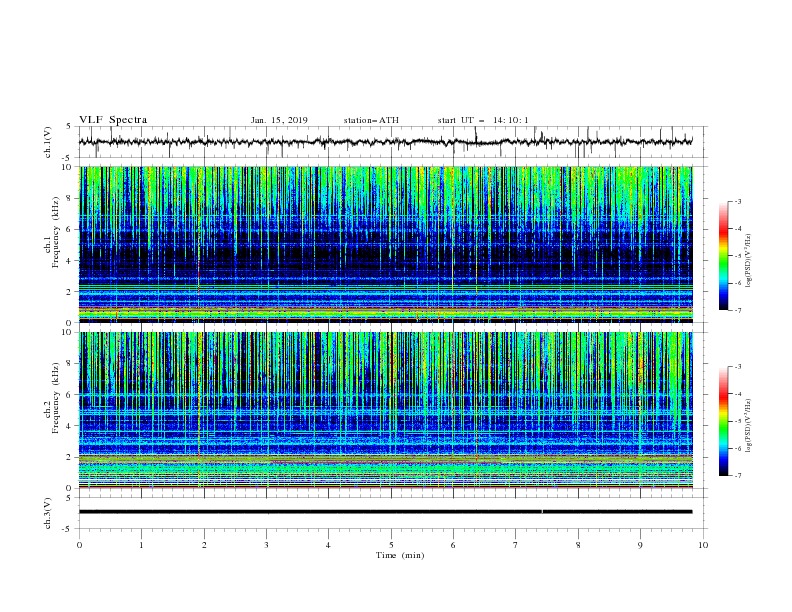
Task: Click the "station=ATH" label
Action: (x=371, y=120)
